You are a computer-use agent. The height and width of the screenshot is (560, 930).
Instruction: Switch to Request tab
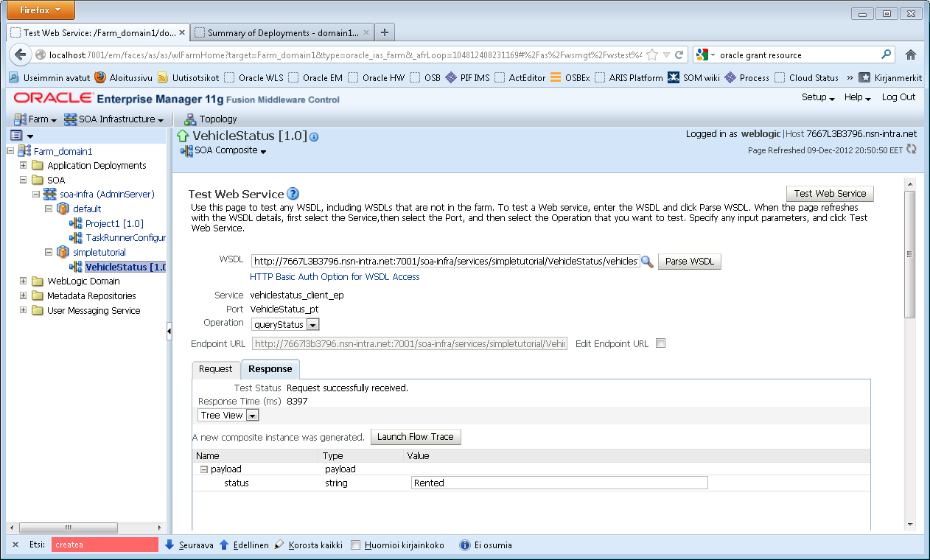pos(216,369)
